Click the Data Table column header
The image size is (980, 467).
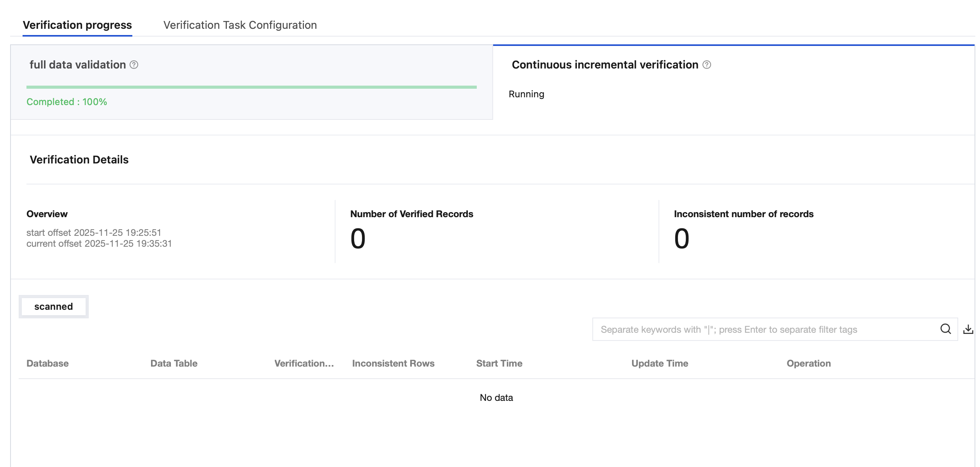(x=174, y=363)
